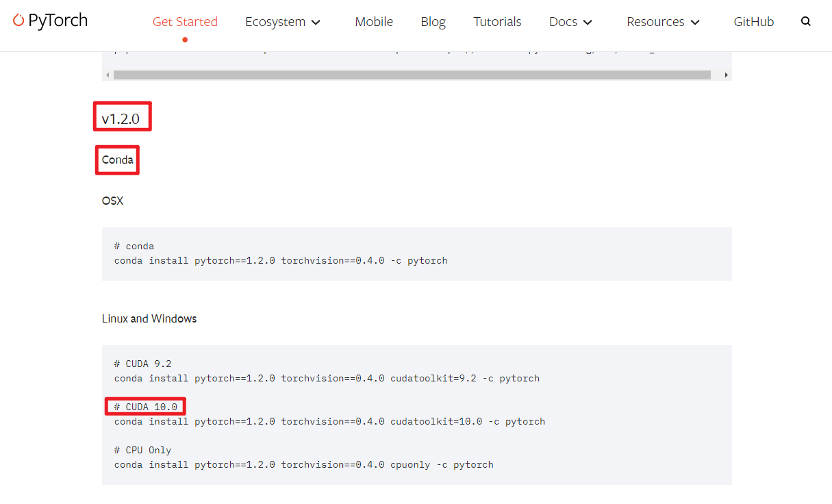The width and height of the screenshot is (832, 504).
Task: Open the site search magnifier icon
Action: 806,22
